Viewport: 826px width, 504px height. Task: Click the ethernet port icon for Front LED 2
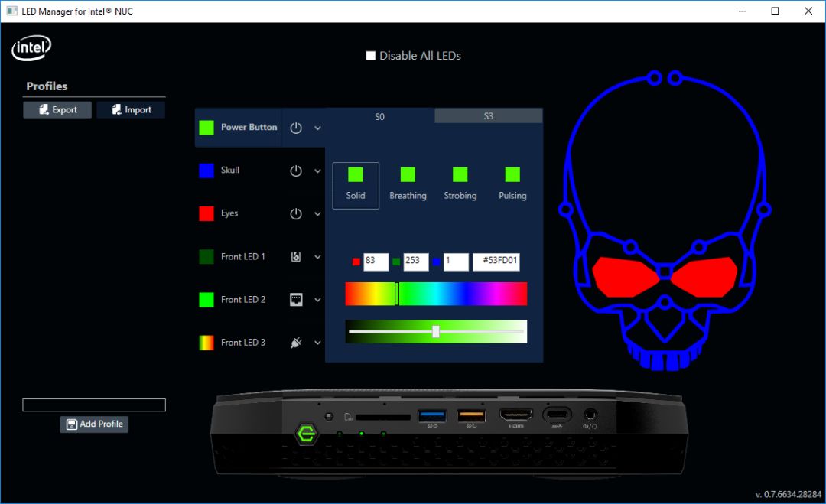(x=296, y=300)
